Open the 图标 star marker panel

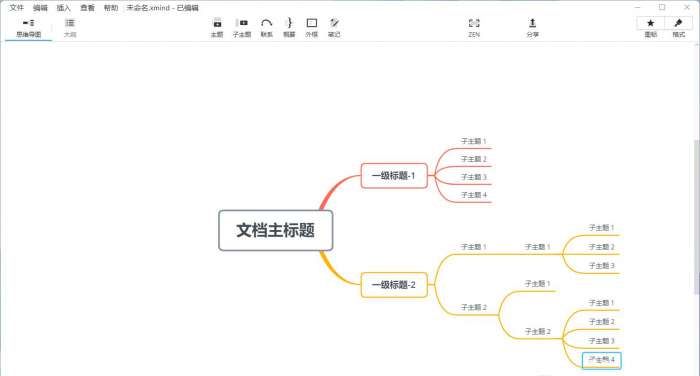[x=650, y=28]
